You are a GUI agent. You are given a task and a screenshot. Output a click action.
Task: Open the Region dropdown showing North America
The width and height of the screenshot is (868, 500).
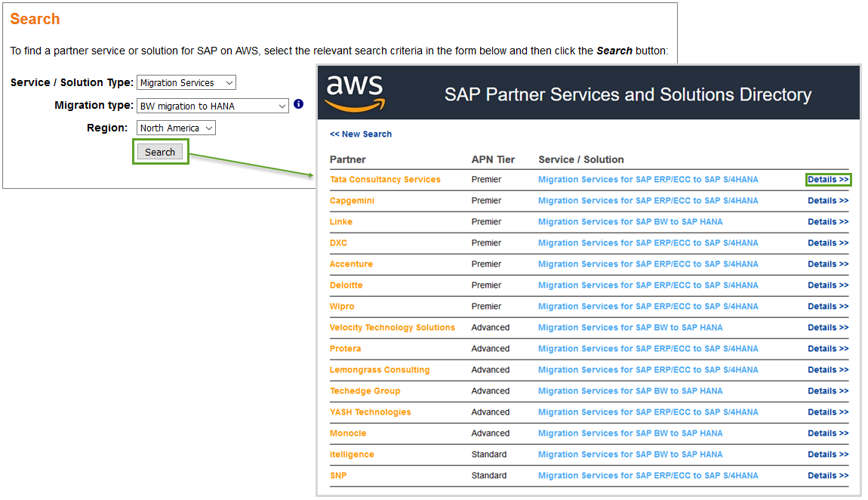(x=176, y=128)
